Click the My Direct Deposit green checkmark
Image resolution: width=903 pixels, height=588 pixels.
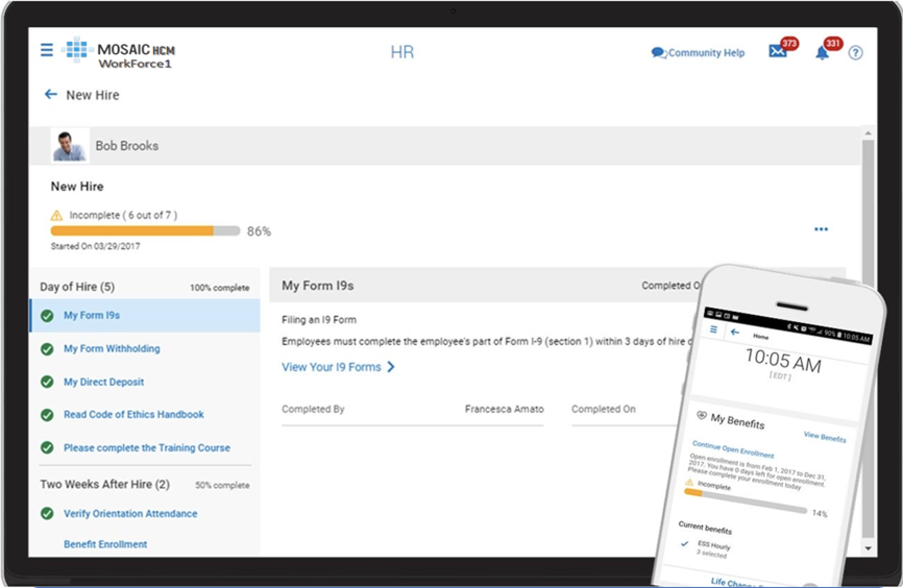[x=47, y=382]
